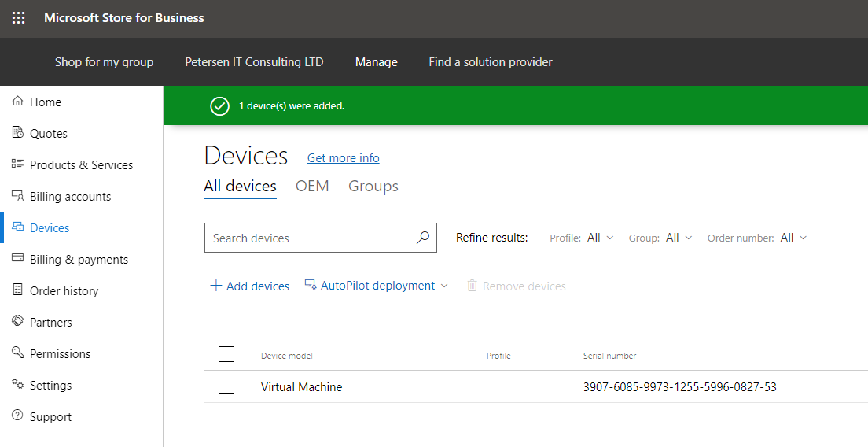The height and width of the screenshot is (447, 868).
Task: Click the Support question mark icon
Action: [18, 416]
